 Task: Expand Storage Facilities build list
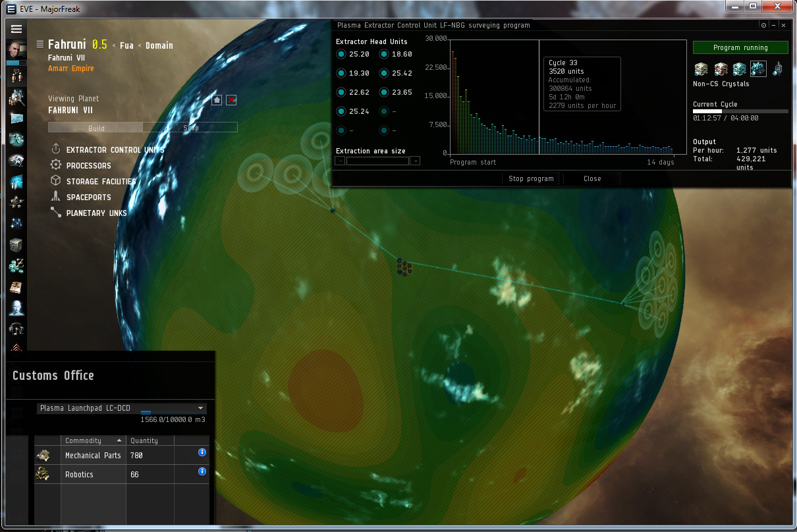[x=94, y=182]
